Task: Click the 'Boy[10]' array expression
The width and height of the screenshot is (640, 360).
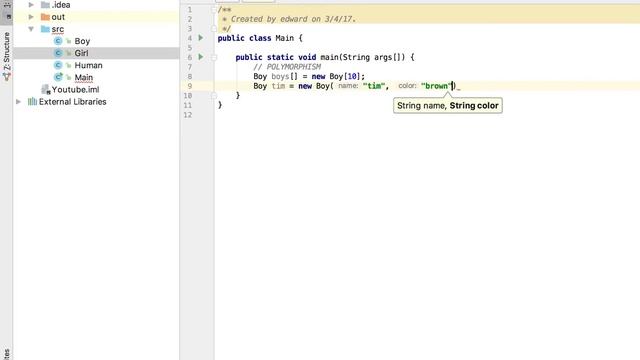Action: point(345,77)
